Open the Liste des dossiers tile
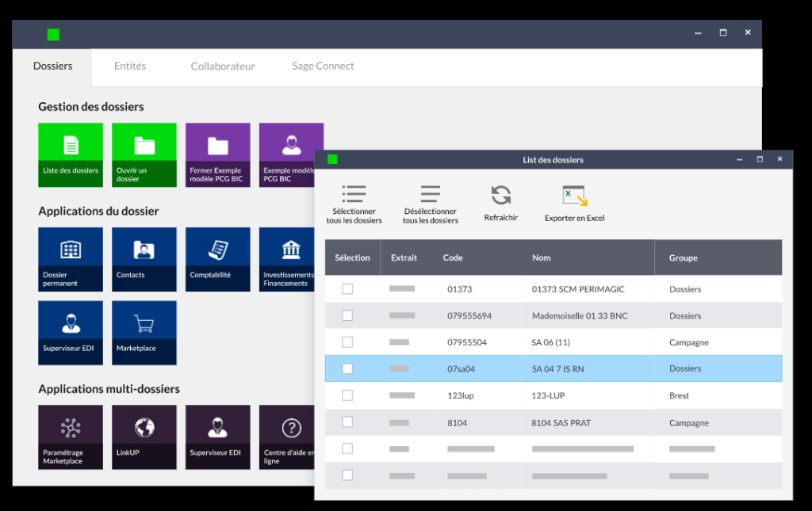The height and width of the screenshot is (511, 812). tap(71, 154)
